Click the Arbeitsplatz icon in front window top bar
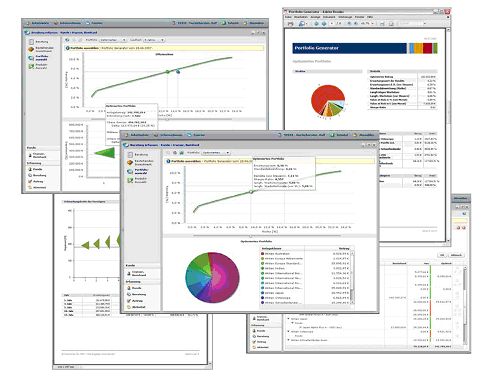493x376 pixels. 127,135
